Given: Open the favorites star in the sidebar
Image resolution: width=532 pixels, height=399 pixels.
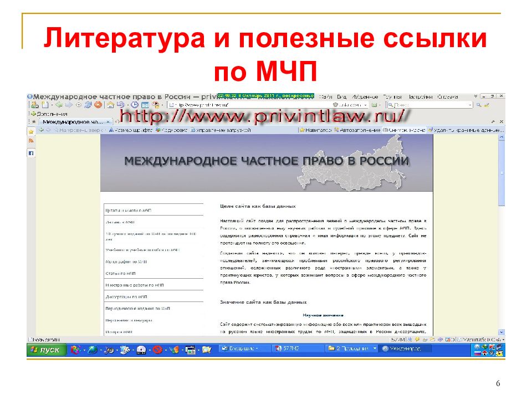Looking at the screenshot, I should click(31, 132).
